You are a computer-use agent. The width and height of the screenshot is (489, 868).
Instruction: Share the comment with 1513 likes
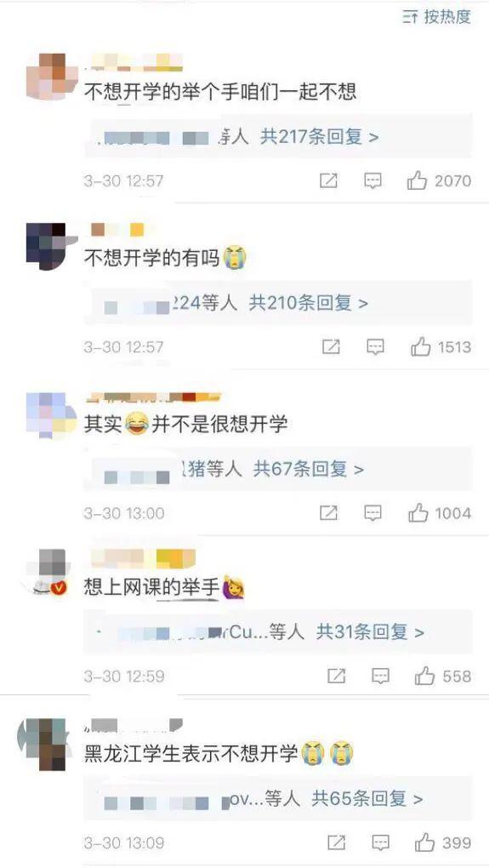tap(331, 347)
